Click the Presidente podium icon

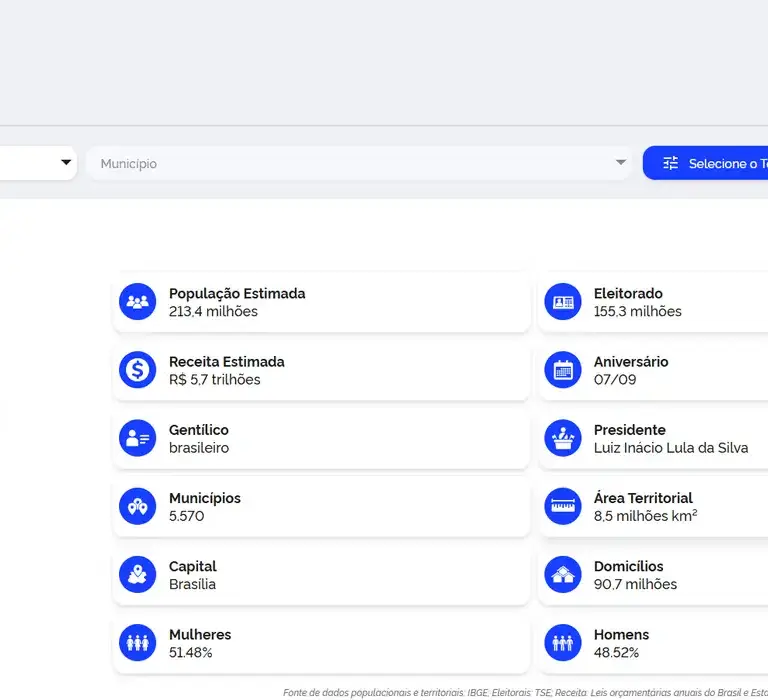tap(563, 438)
